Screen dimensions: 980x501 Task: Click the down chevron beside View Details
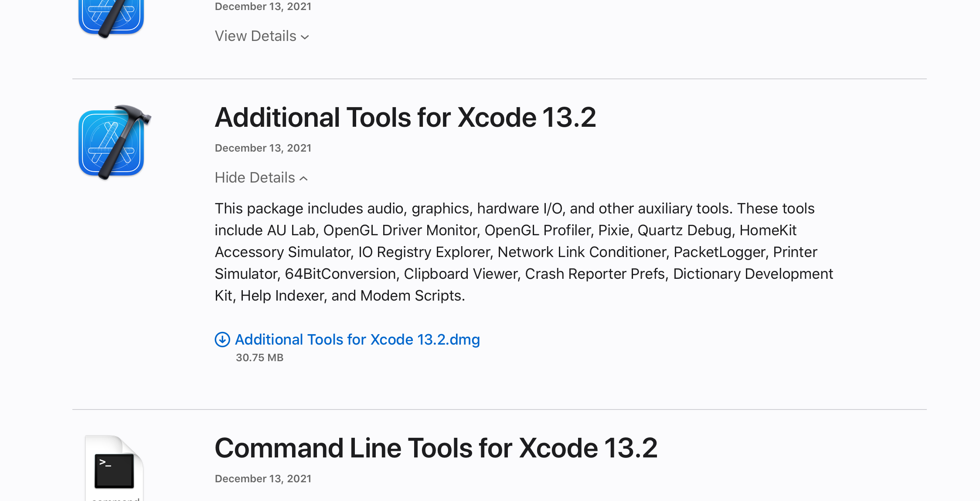[305, 37]
